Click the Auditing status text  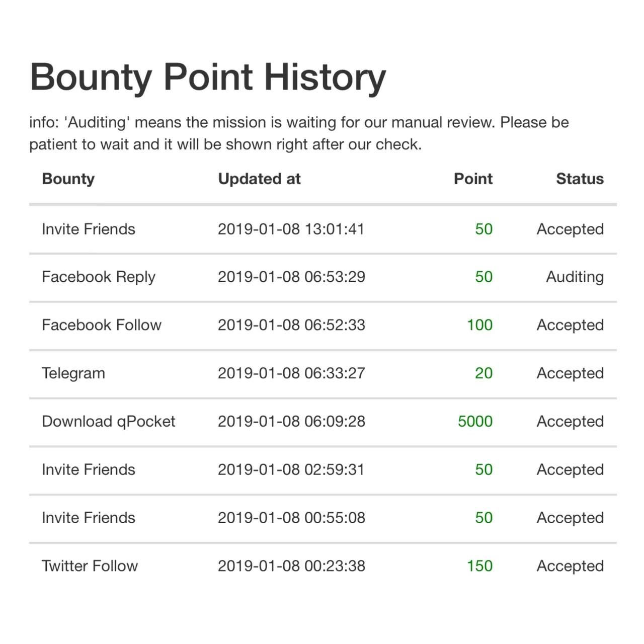[x=575, y=277]
